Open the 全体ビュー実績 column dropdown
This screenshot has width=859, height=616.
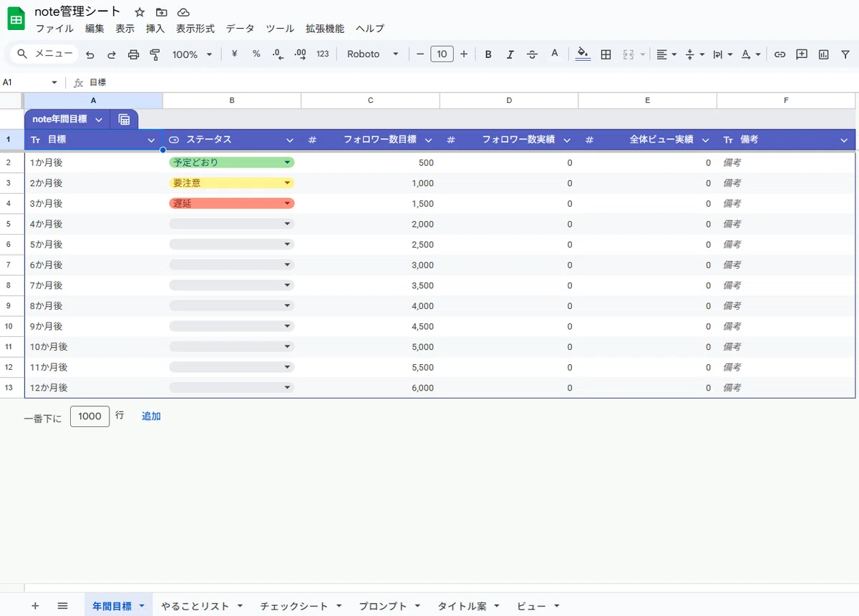click(x=705, y=140)
